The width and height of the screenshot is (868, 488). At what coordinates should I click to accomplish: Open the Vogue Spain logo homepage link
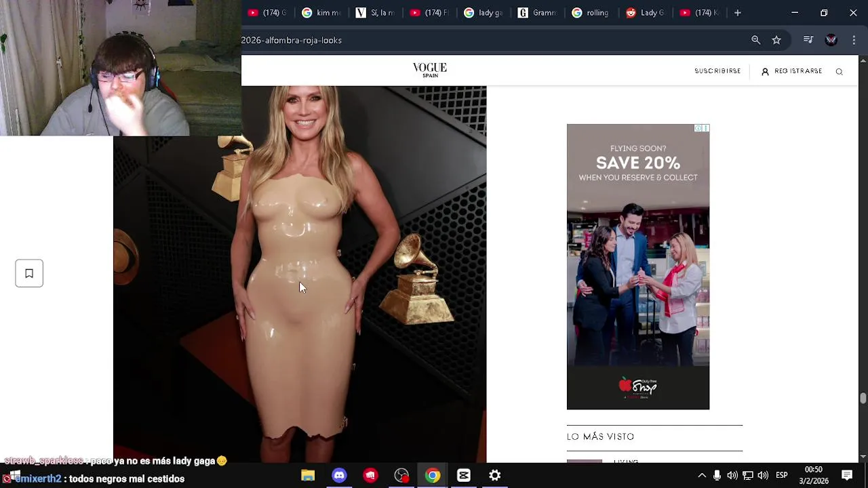click(x=430, y=70)
